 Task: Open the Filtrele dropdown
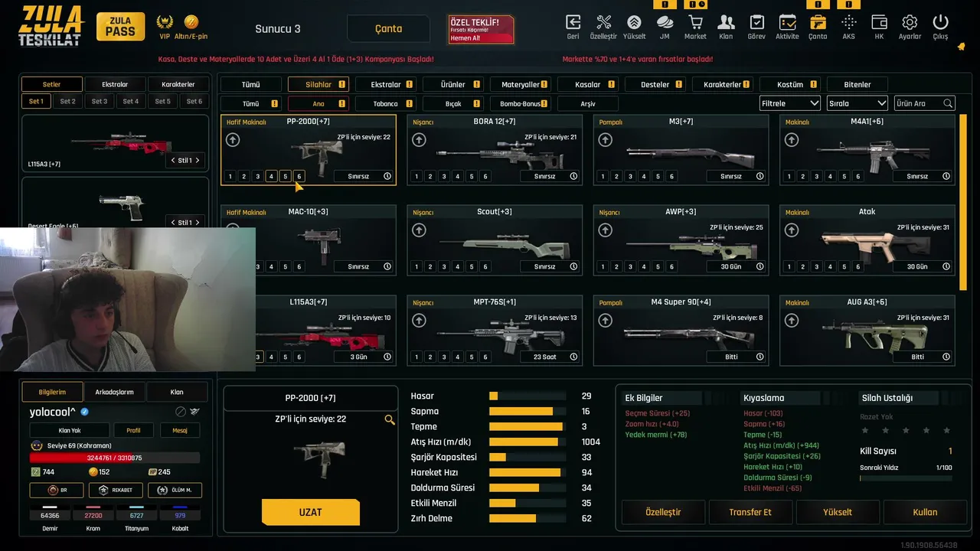(x=790, y=103)
